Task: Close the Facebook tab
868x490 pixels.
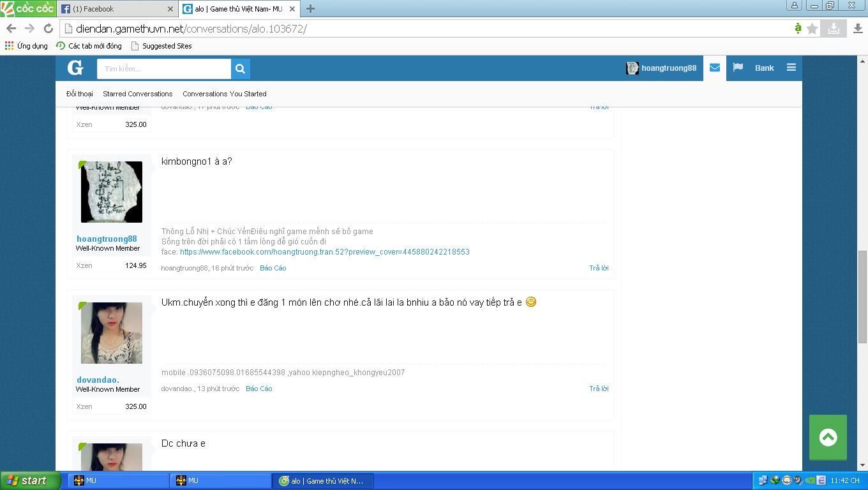Action: coord(170,9)
